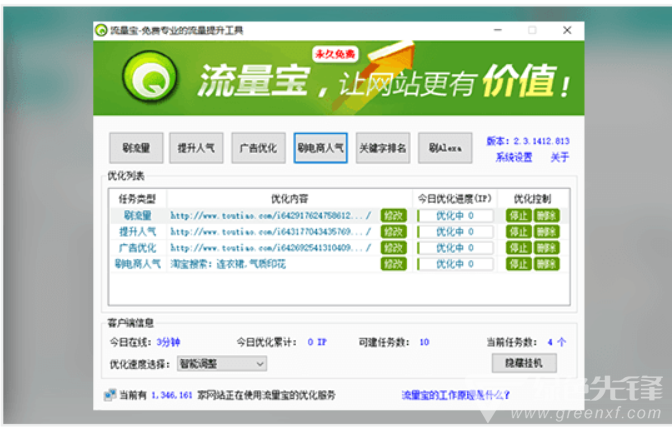The image size is (672, 427).
Task: Click the 永久免费 badge
Action: 335,54
